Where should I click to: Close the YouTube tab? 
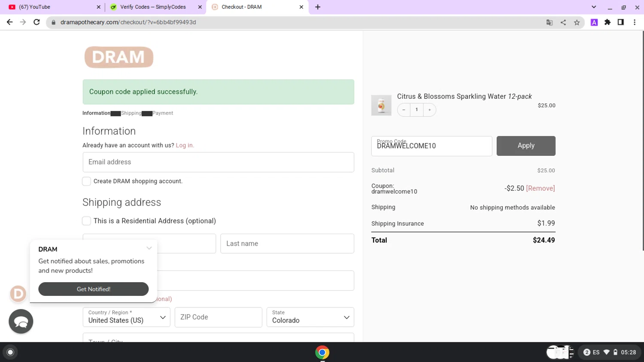[x=98, y=7]
